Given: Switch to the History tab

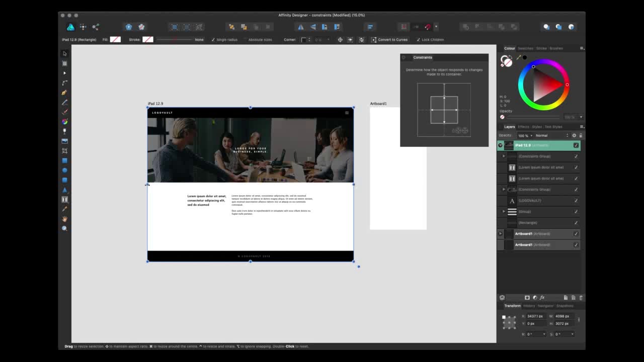Looking at the screenshot, I should click(x=529, y=306).
